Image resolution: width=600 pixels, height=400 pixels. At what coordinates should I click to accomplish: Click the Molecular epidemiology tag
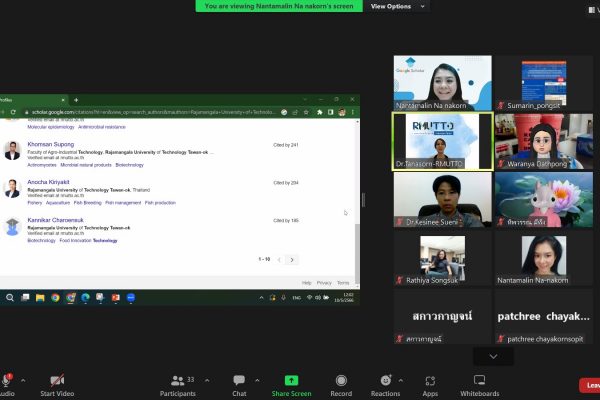click(x=51, y=127)
